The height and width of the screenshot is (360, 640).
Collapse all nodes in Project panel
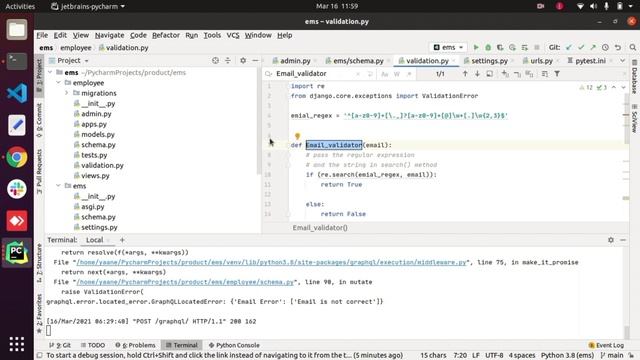(x=228, y=60)
